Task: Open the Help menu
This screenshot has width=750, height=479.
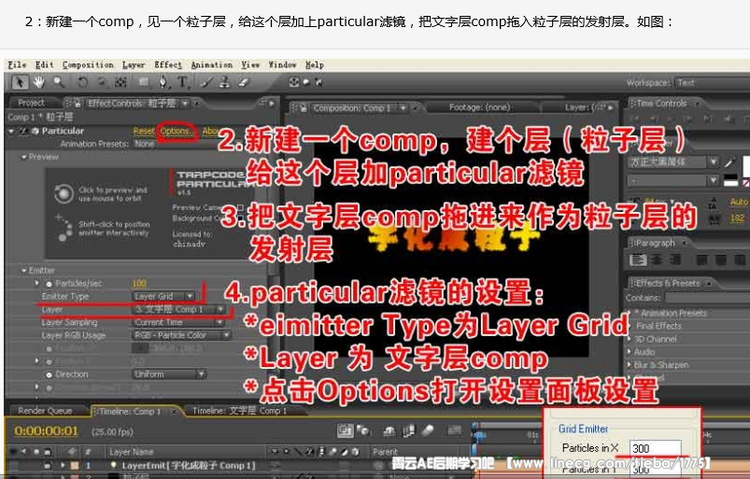Action: pos(314,65)
